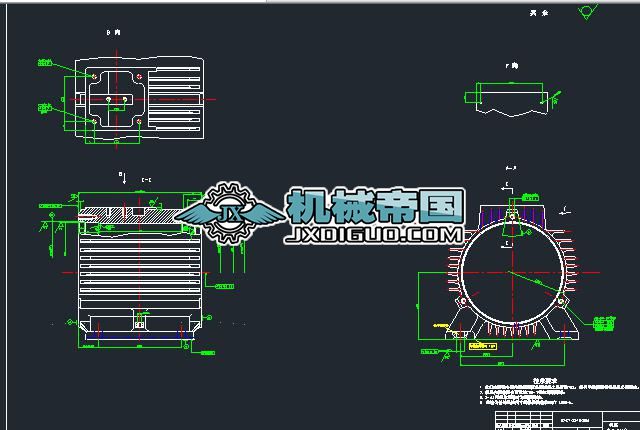This screenshot has width=640, height=430.
Task: Select the purple cooling fins atop the end view
Action: (x=512, y=215)
